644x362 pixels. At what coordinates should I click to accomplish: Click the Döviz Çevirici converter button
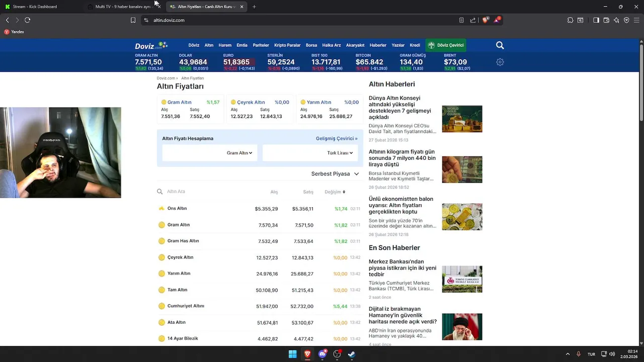[x=446, y=45]
